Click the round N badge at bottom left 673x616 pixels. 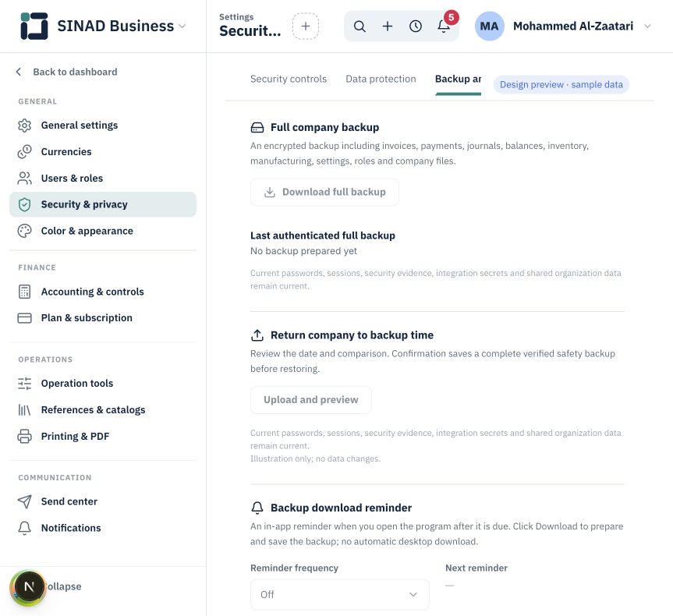click(x=29, y=587)
